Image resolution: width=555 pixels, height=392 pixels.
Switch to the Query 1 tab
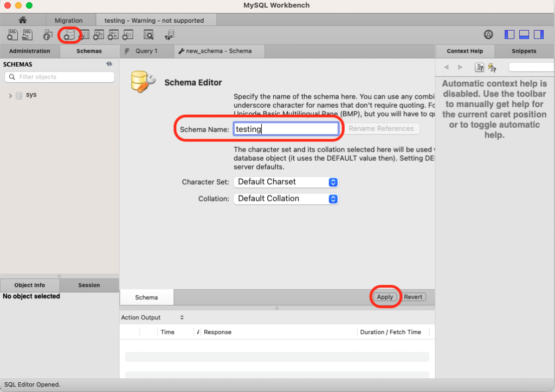coord(146,51)
